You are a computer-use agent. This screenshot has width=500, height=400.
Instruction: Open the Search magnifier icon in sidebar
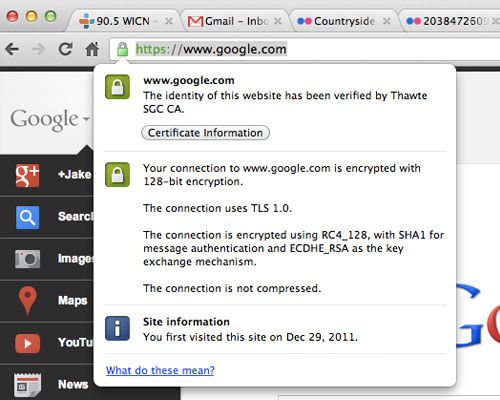[x=27, y=217]
